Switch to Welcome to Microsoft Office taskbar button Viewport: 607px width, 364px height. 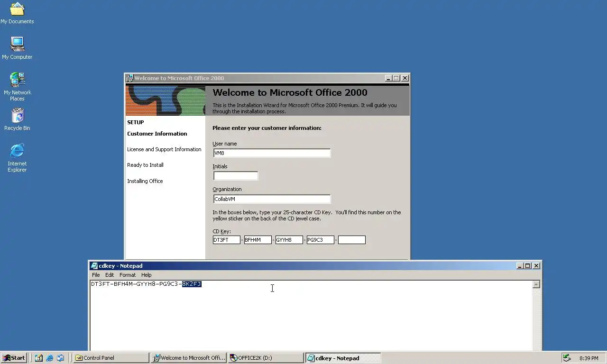189,358
